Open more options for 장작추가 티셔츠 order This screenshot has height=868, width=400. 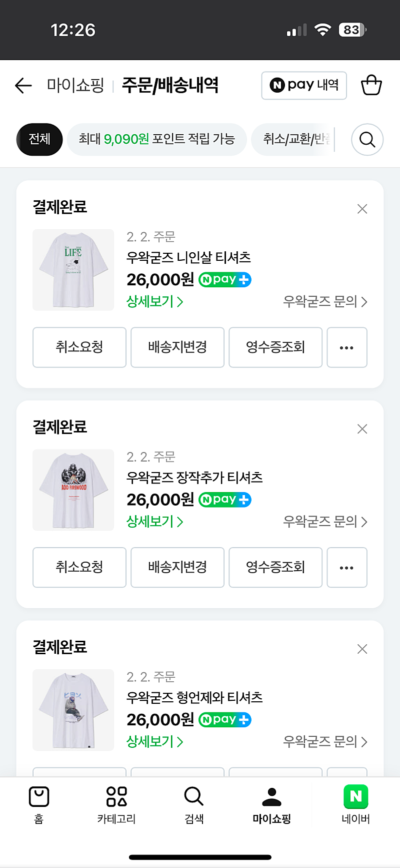pos(346,568)
